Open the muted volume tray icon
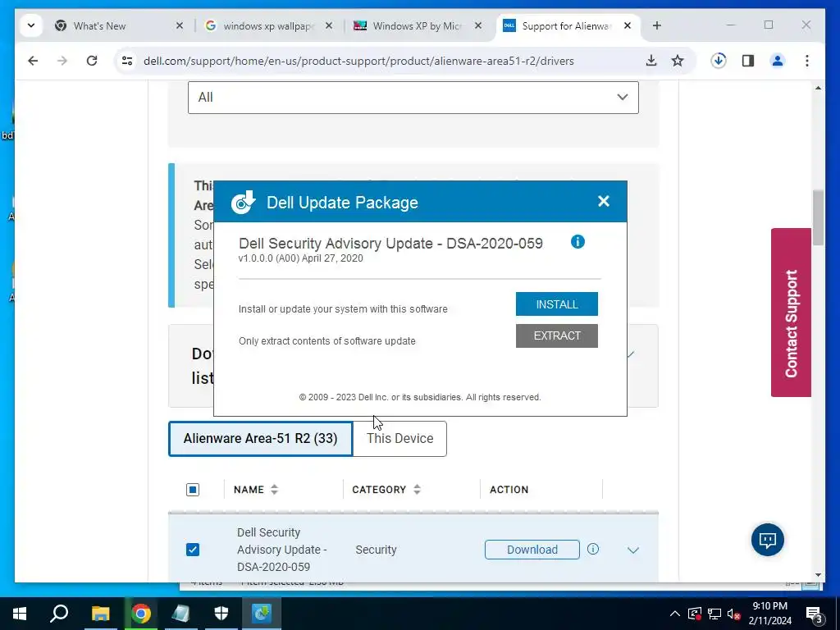The height and width of the screenshot is (630, 840). pos(734,614)
